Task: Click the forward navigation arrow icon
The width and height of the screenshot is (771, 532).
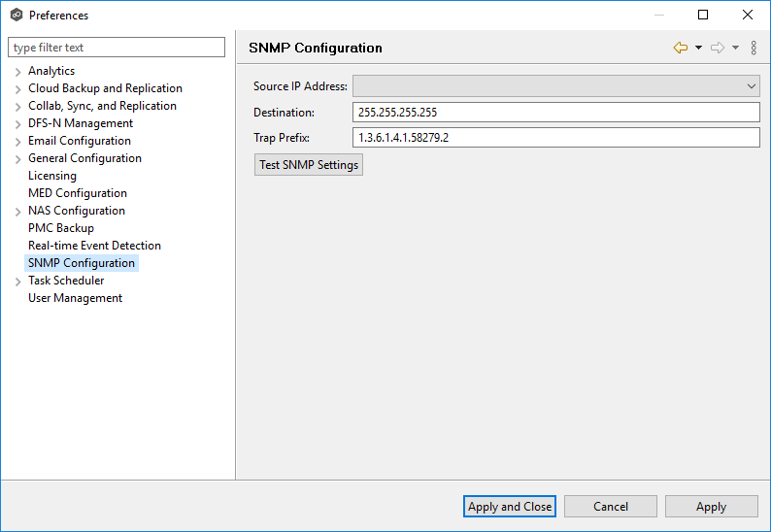Action: [x=718, y=48]
